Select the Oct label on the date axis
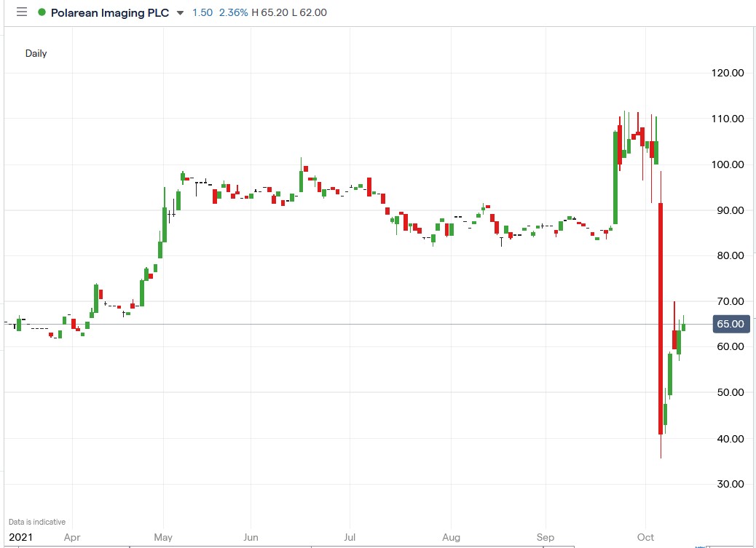Image resolution: width=756 pixels, height=548 pixels. coord(646,537)
